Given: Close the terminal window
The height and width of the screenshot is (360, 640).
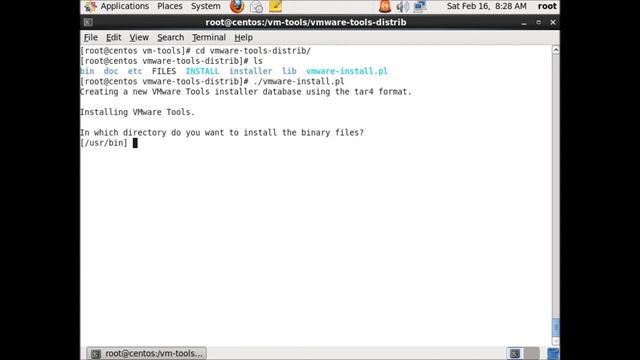Looking at the screenshot, I should point(553,22).
